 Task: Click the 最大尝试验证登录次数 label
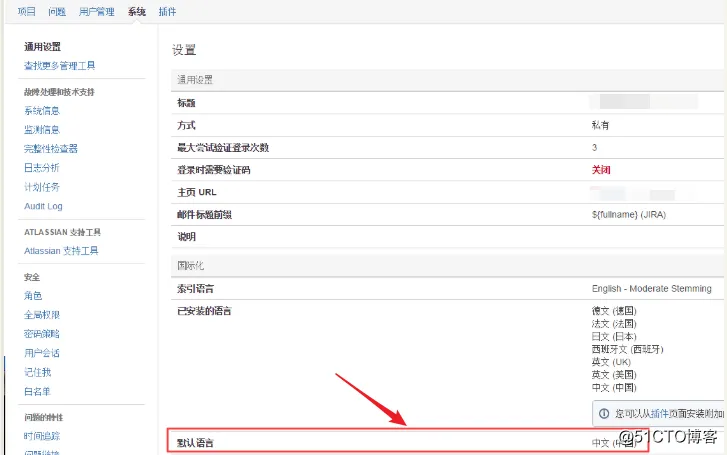coord(223,147)
